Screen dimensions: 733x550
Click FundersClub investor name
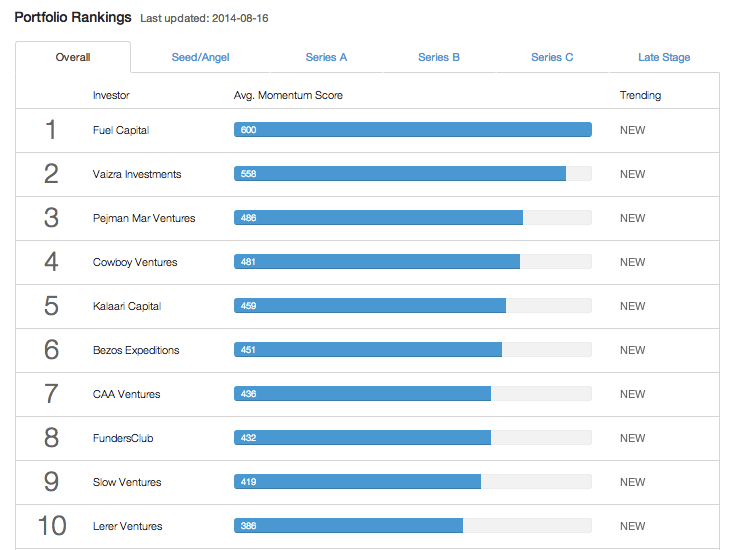[x=123, y=438]
